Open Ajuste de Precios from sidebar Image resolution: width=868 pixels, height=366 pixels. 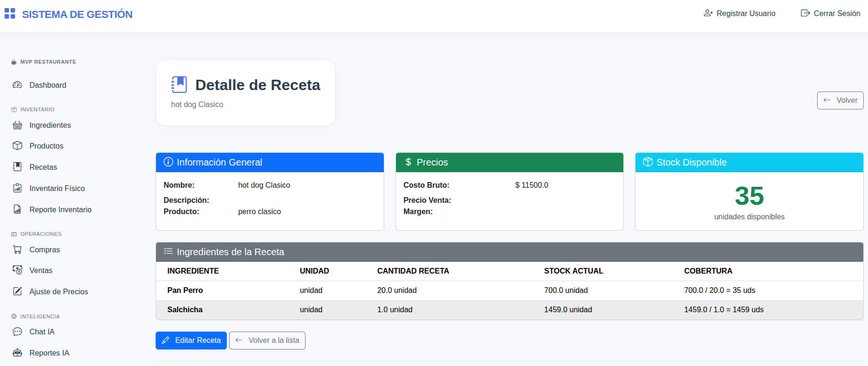coord(58,291)
